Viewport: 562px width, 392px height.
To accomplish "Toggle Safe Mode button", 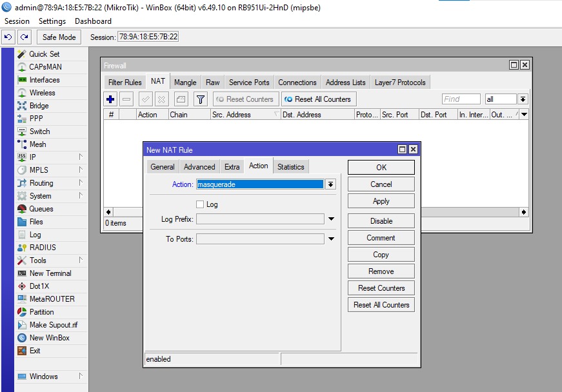I will coord(59,37).
